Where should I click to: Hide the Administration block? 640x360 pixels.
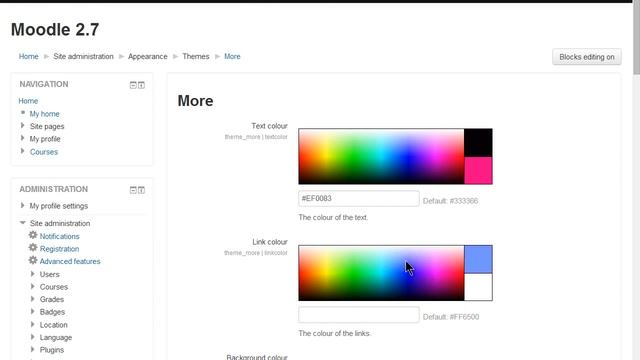[133, 190]
